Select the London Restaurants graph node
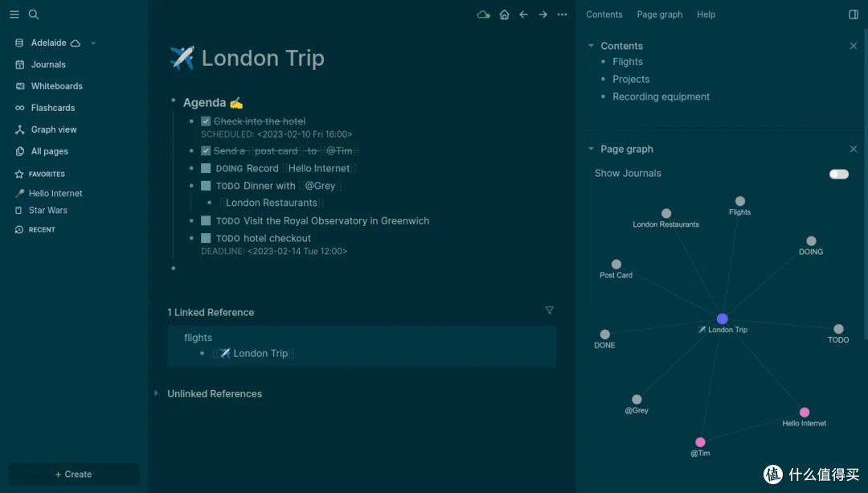868x493 pixels. pos(666,213)
